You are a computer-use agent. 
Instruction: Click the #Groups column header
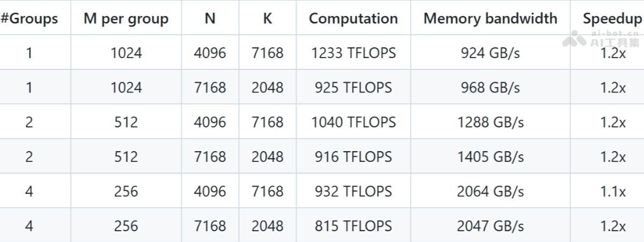pyautogui.click(x=29, y=19)
